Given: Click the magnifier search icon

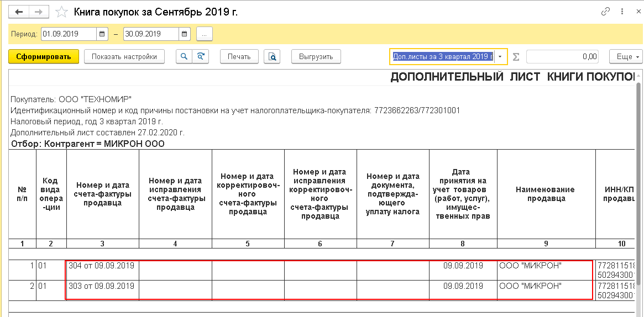Looking at the screenshot, I should (x=185, y=56).
